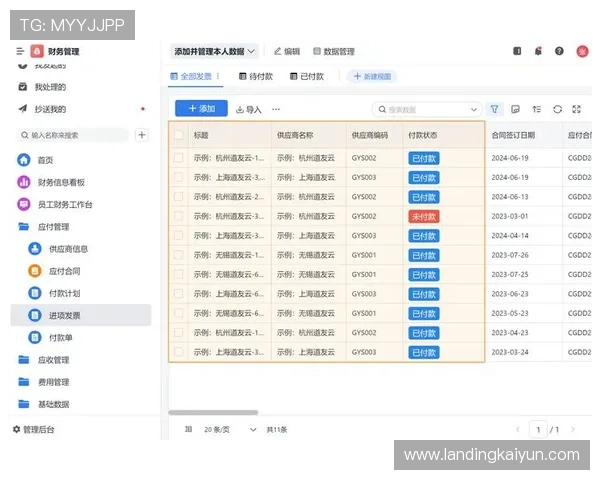Click the horizontal scrollbar under the table

[213, 412]
